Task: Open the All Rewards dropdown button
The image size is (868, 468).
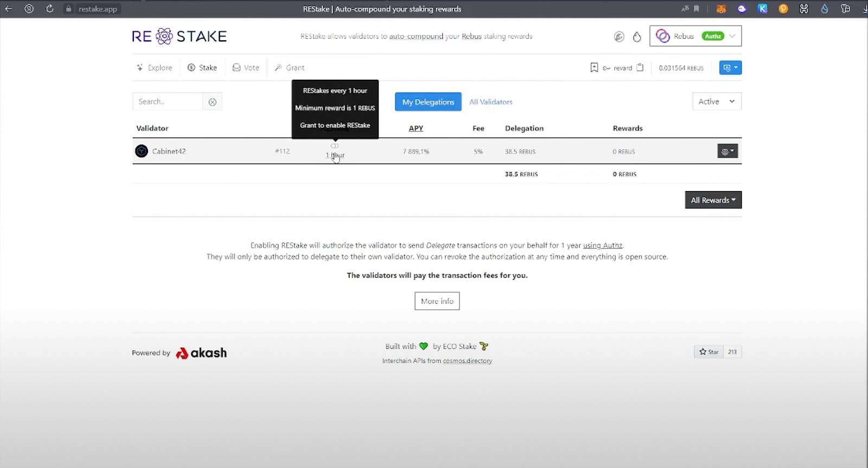Action: [x=713, y=200]
